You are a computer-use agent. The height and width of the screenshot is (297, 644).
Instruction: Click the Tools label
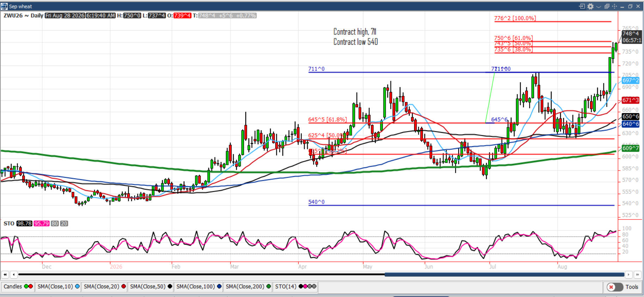tap(632, 287)
